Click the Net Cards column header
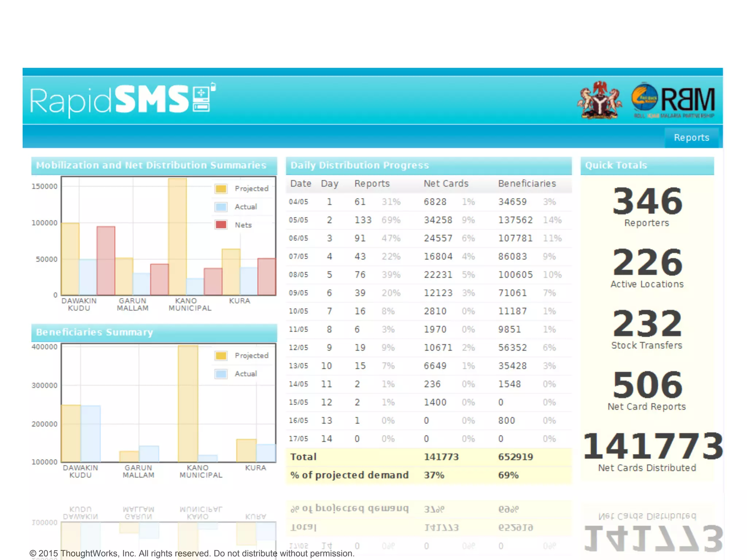Screen dimensions: 747x560 pos(446,183)
